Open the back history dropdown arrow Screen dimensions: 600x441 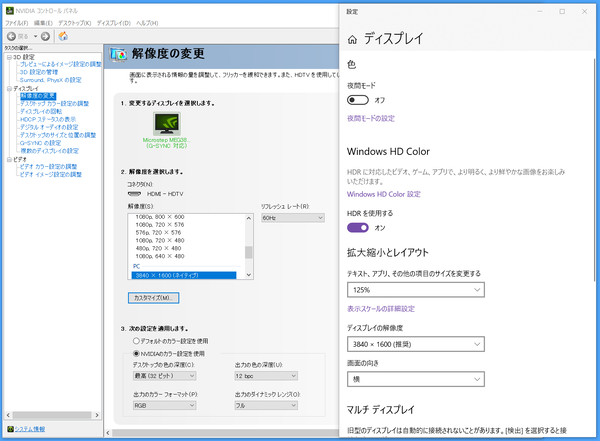[36, 36]
